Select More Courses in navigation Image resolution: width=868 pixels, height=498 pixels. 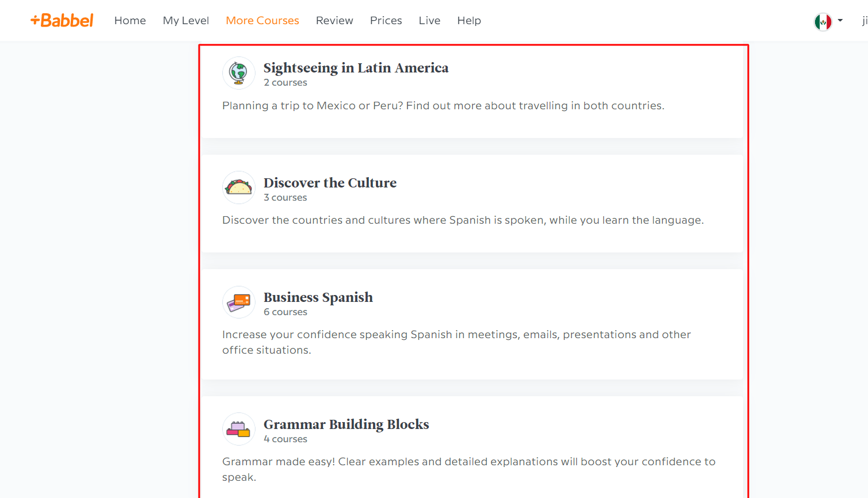[x=262, y=21]
